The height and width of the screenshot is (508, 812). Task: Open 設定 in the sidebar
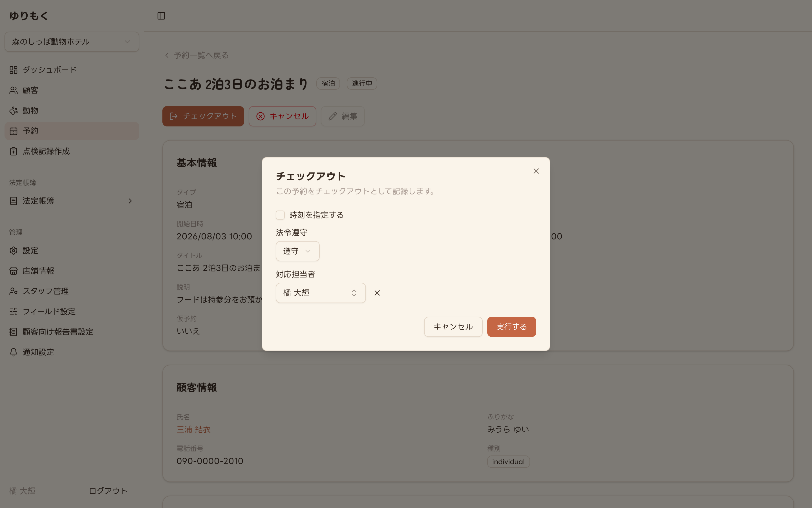tap(72, 251)
